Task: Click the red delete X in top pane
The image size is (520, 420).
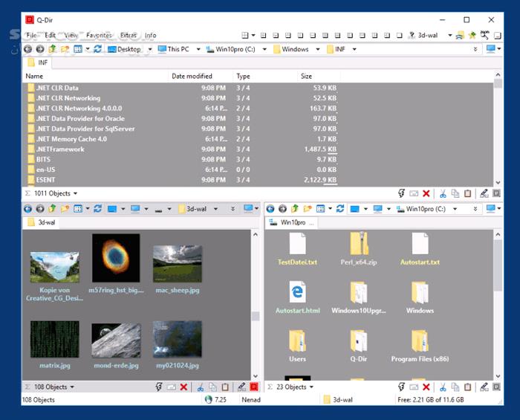Action: click(x=426, y=193)
